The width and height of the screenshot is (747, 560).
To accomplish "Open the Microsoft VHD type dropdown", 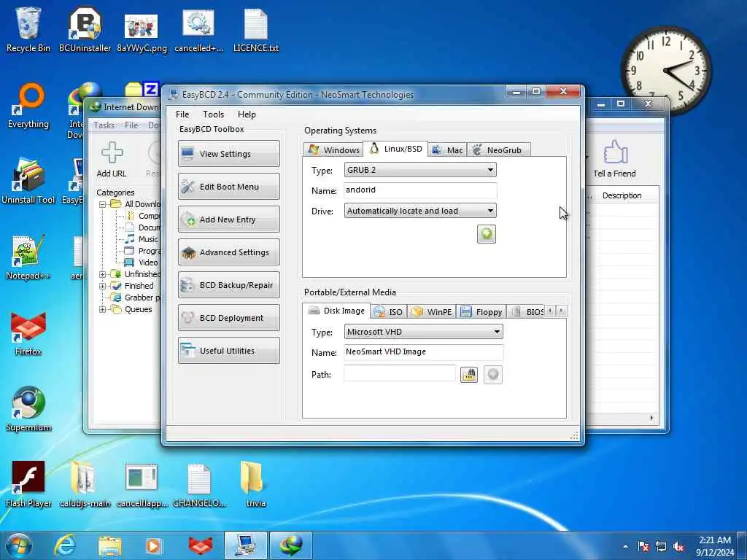I will (424, 332).
